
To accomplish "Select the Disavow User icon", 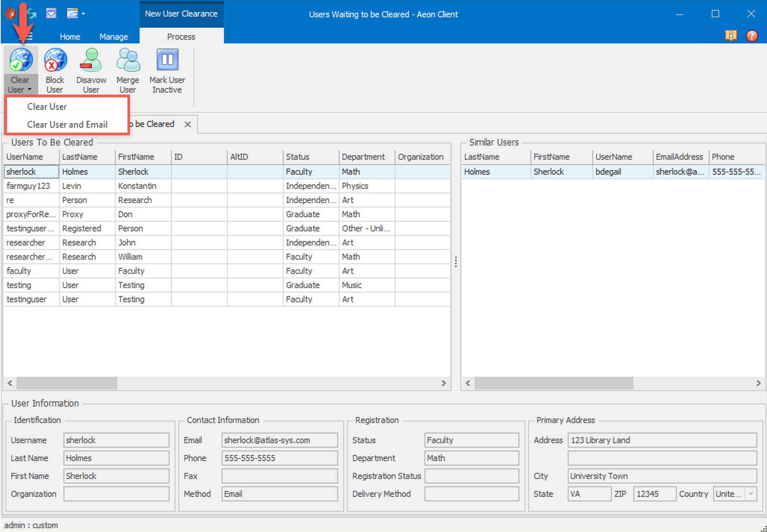I will pyautogui.click(x=91, y=60).
